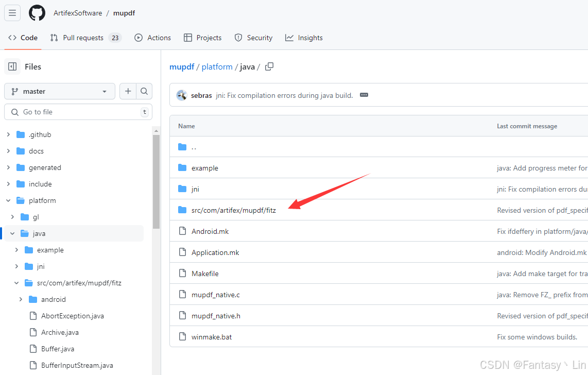Screen dimensions: 588x375
Task: Click parent directory folder icon
Action: [182, 147]
